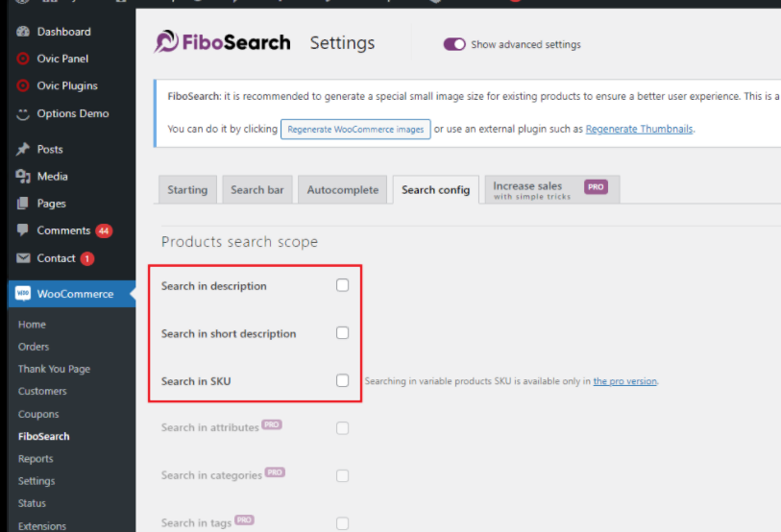Open the Regenerate Thumbnails link
This screenshot has height=532, width=781.
(639, 129)
